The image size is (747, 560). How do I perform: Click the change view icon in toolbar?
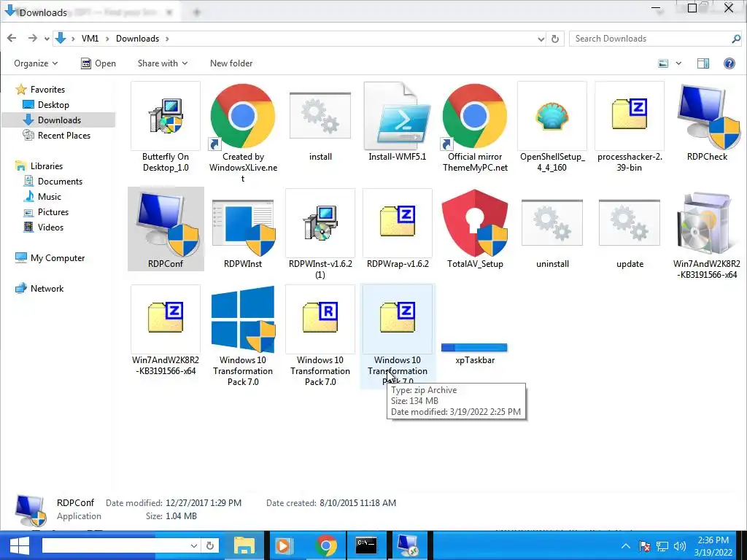coord(663,63)
